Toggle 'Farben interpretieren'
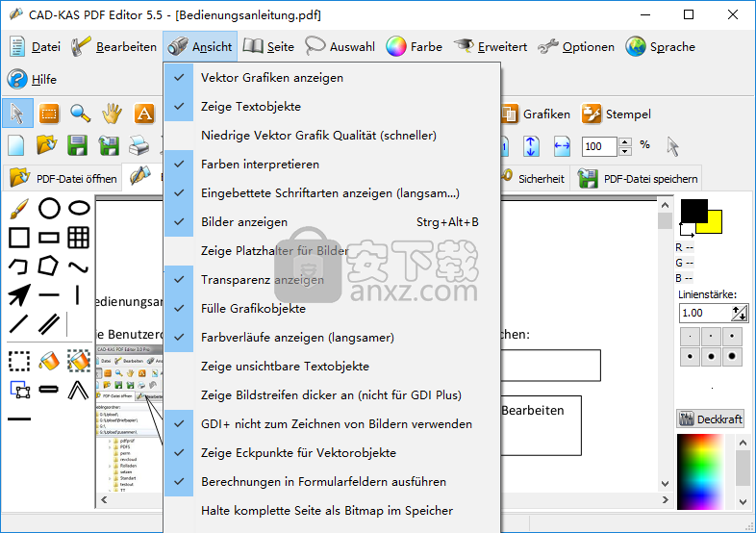 332,165
